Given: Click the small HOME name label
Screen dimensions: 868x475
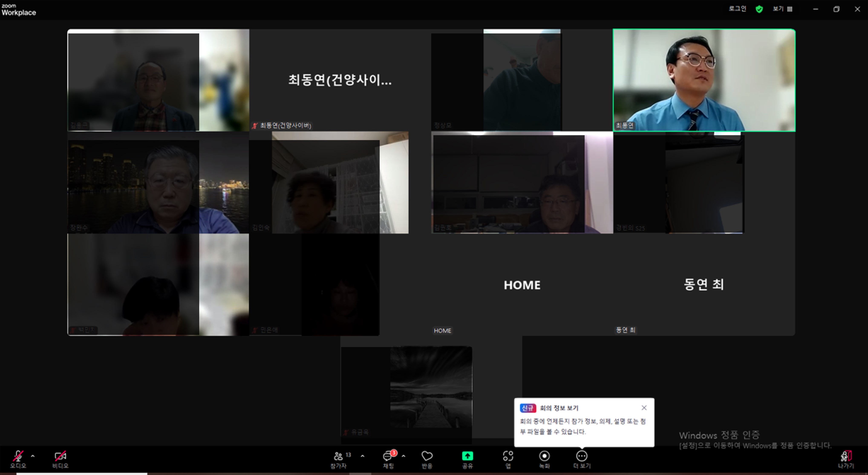Looking at the screenshot, I should [443, 331].
